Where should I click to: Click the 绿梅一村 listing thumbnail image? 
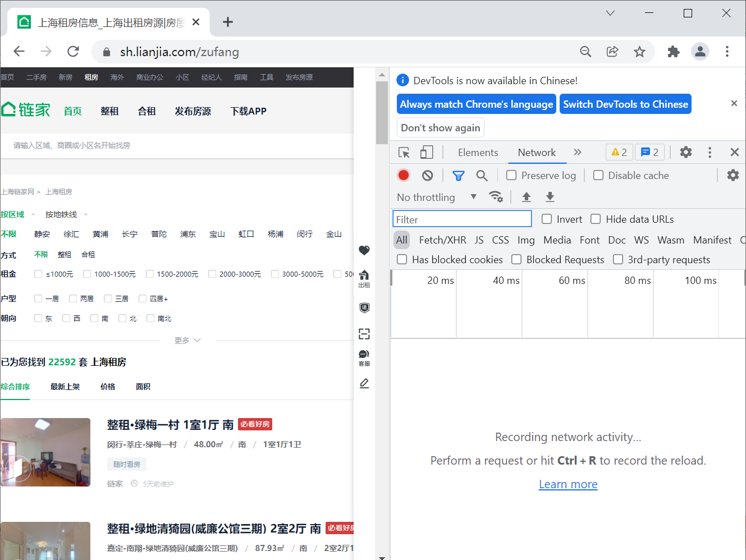pyautogui.click(x=45, y=452)
